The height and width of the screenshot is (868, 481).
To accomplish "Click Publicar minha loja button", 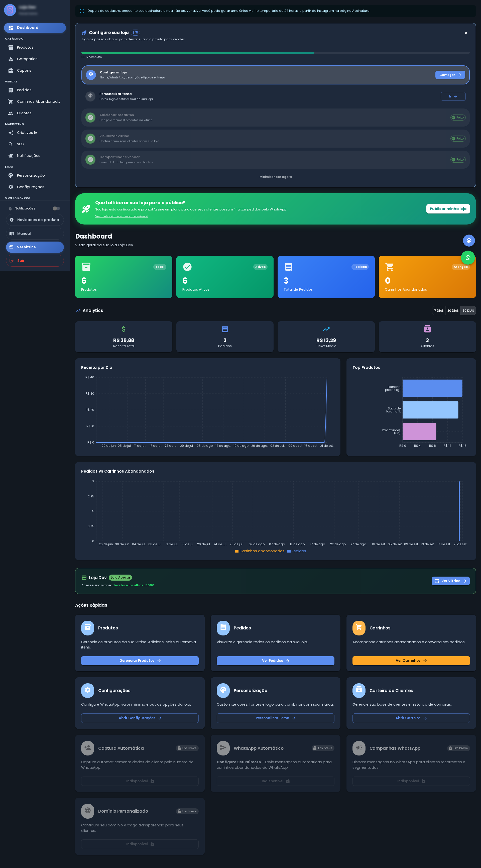I will click(448, 209).
